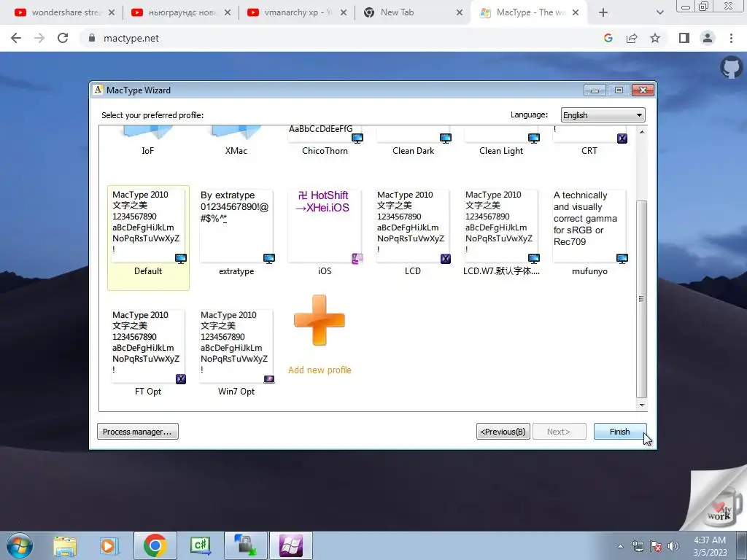The height and width of the screenshot is (560, 747).
Task: Click the monitor badge on mufunyo profile
Action: coord(622,259)
